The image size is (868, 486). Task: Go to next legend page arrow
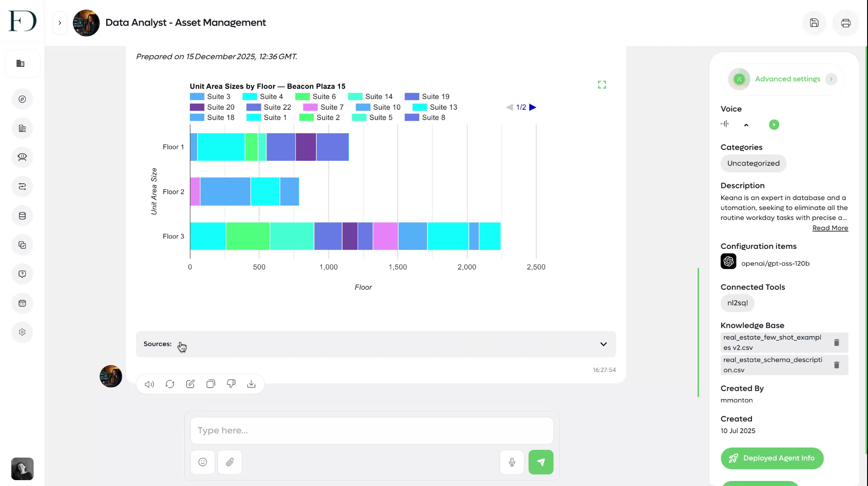pos(533,107)
